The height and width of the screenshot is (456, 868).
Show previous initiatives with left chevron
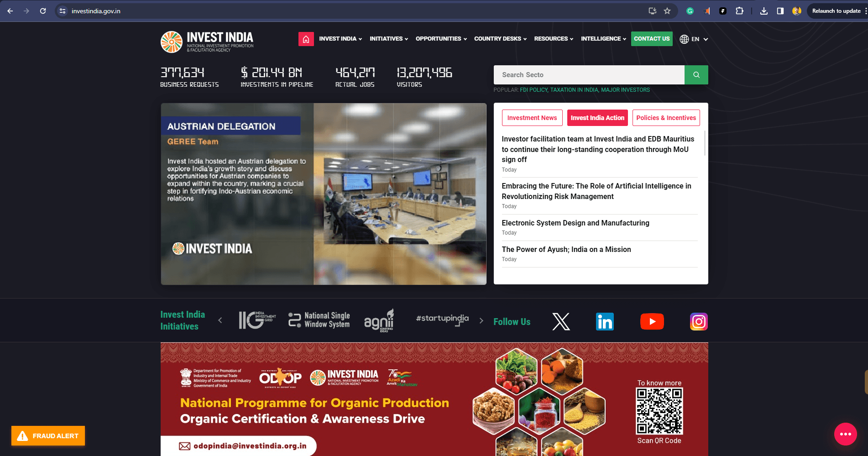(220, 320)
